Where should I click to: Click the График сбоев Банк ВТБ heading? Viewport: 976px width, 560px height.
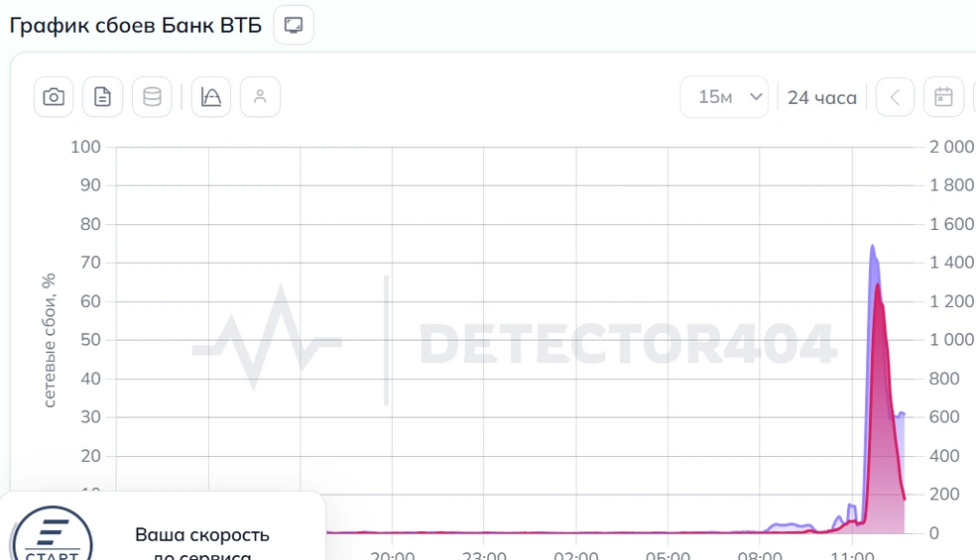coord(135,26)
